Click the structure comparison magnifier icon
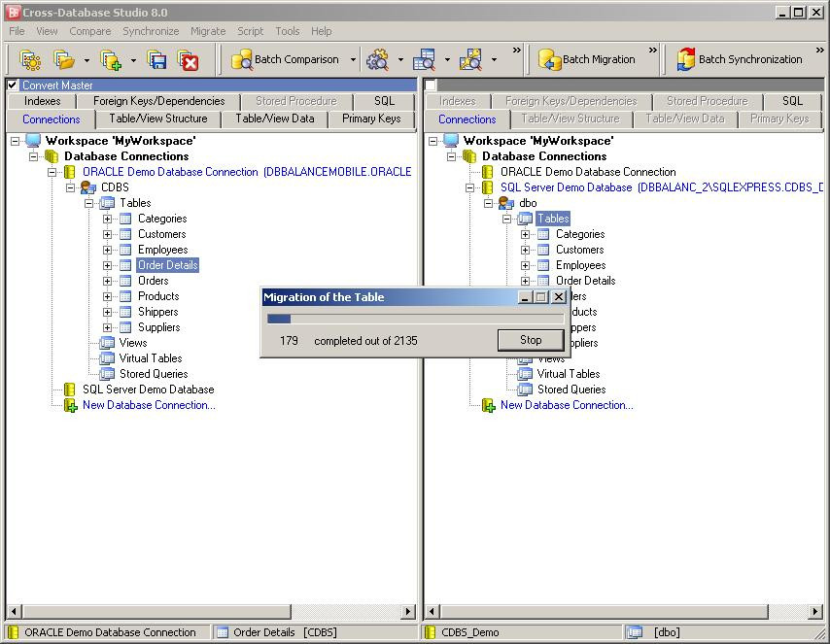The height and width of the screenshot is (644, 830). point(470,60)
